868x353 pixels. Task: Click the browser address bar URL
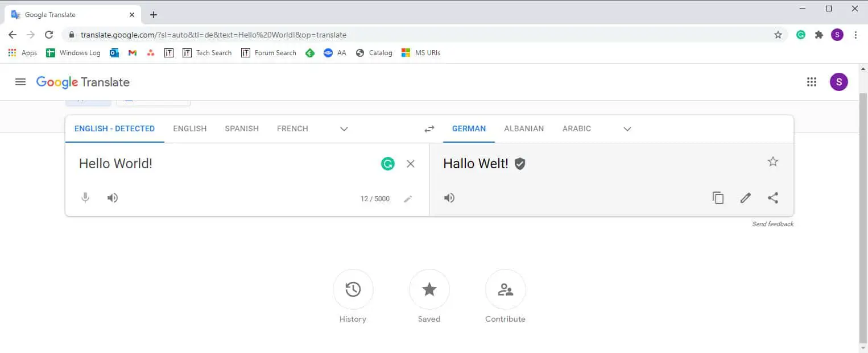coord(213,35)
